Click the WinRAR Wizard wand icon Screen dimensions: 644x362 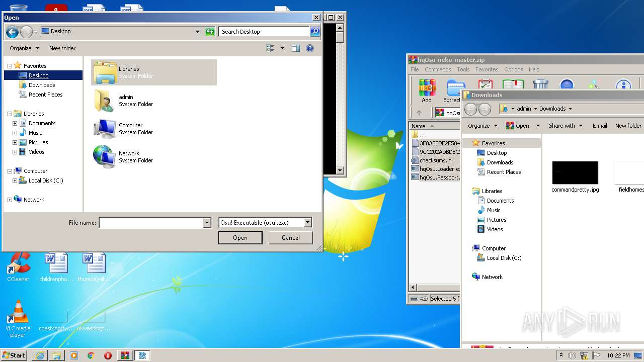click(595, 84)
